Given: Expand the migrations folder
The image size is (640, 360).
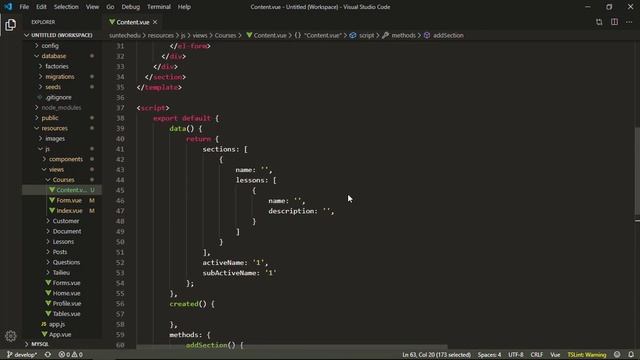Looking at the screenshot, I should 60,77.
